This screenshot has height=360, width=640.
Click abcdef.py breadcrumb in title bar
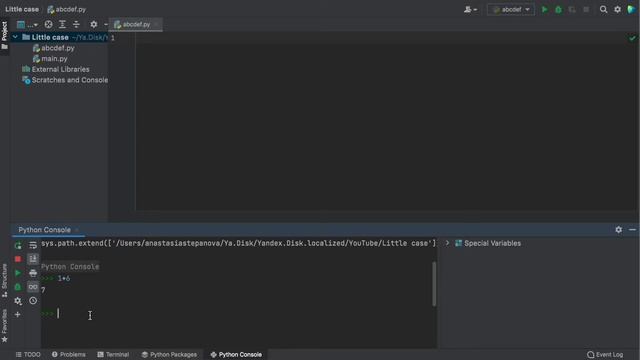click(x=67, y=9)
